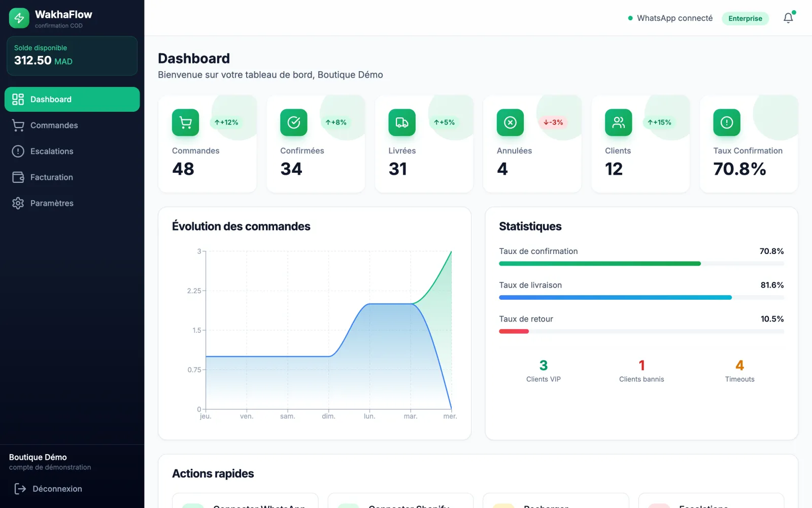Click the 'mer.' label on chart axis
Screen dimensions: 812x508
pyautogui.click(x=450, y=416)
